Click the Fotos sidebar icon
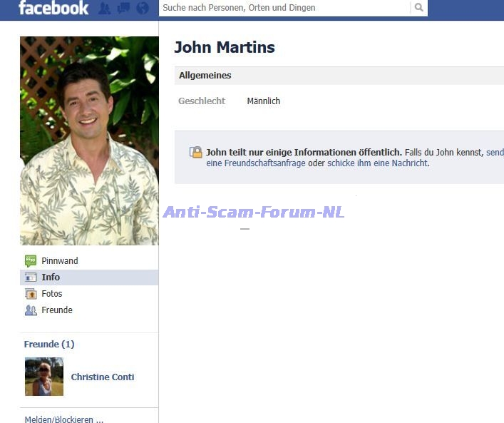The image size is (504, 423). pyautogui.click(x=31, y=294)
